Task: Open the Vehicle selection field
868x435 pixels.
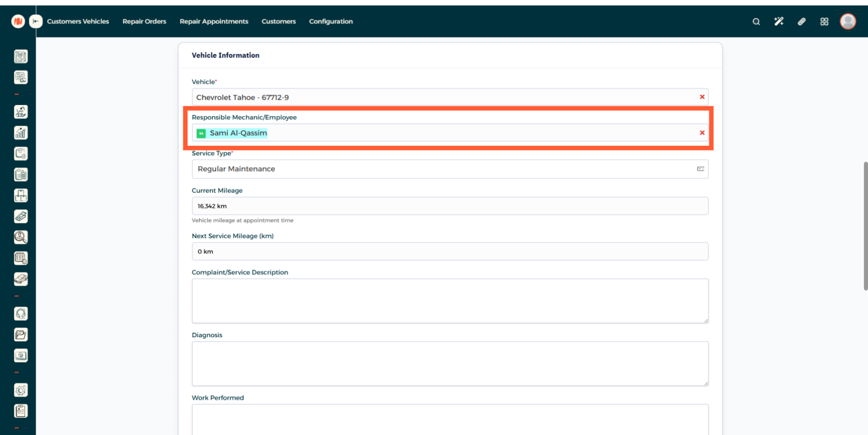Action: pos(444,97)
